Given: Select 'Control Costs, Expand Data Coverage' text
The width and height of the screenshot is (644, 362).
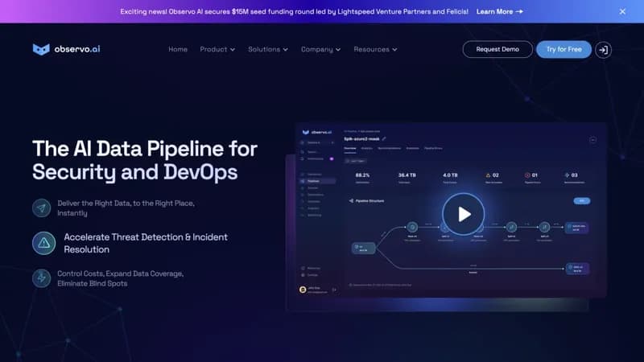Looking at the screenshot, I should tap(120, 278).
